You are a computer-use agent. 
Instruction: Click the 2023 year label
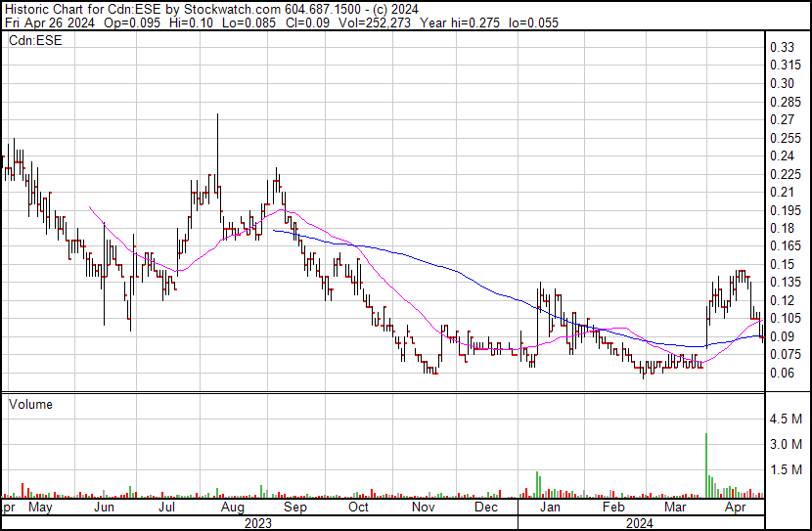259,522
